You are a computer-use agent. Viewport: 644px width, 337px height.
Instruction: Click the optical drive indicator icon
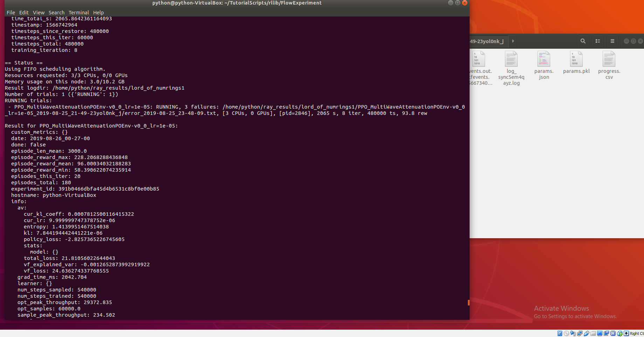pos(566,333)
